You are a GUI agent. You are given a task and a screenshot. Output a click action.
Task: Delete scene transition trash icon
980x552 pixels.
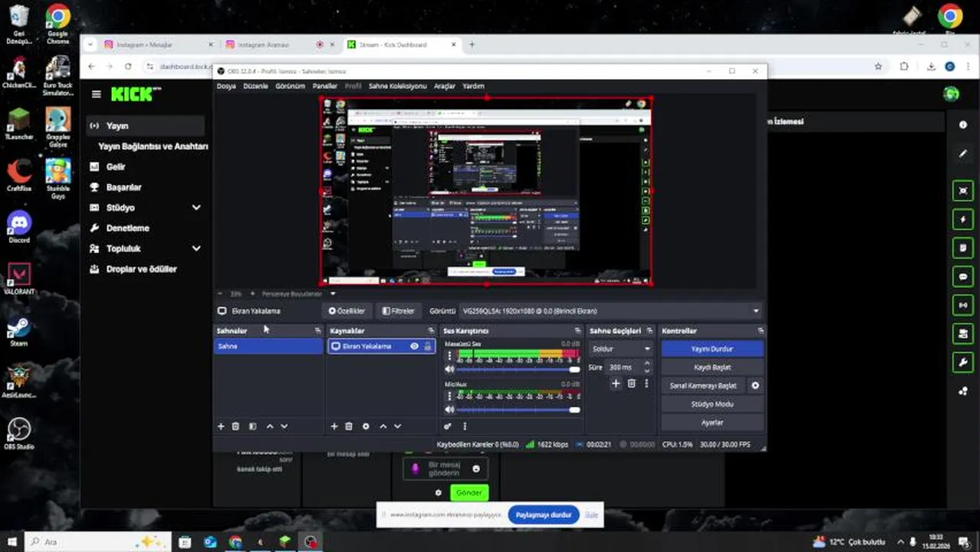point(631,383)
